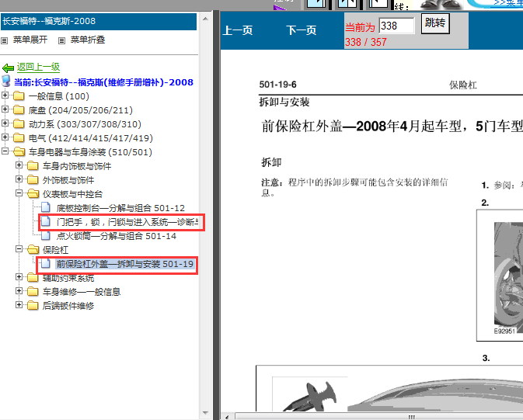Collapse the 仪表板与中控台 node
This screenshot has width=523, height=420.
(x=19, y=193)
